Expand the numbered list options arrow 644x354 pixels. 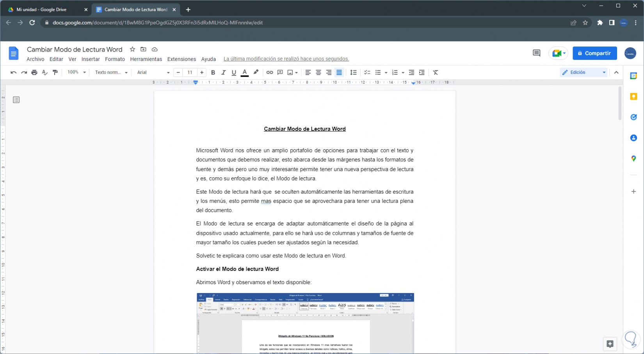click(403, 73)
